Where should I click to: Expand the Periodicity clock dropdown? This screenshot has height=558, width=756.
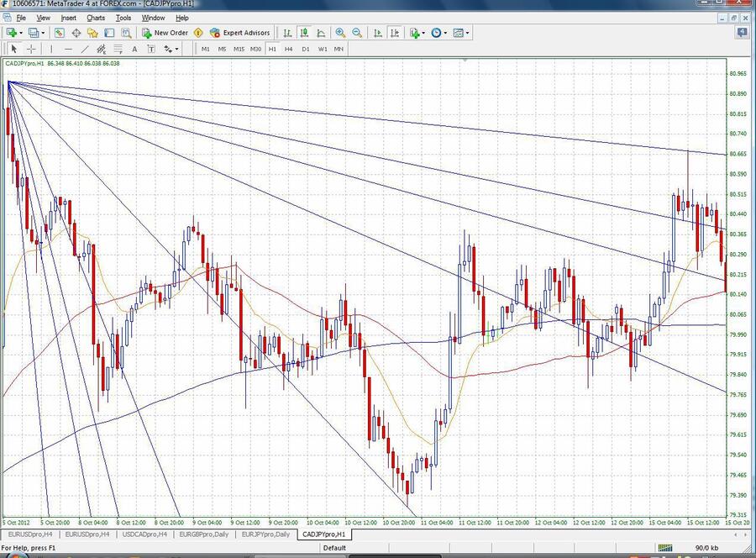(447, 33)
